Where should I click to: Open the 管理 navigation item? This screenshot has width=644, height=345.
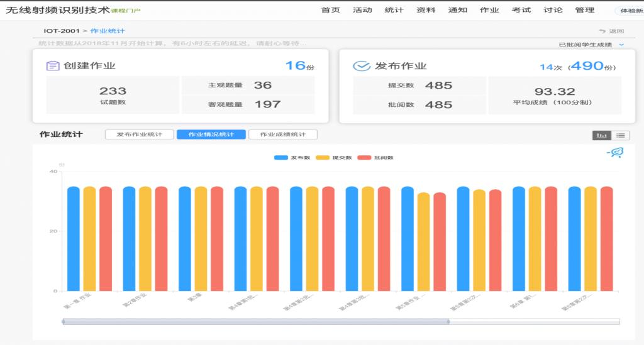(584, 10)
